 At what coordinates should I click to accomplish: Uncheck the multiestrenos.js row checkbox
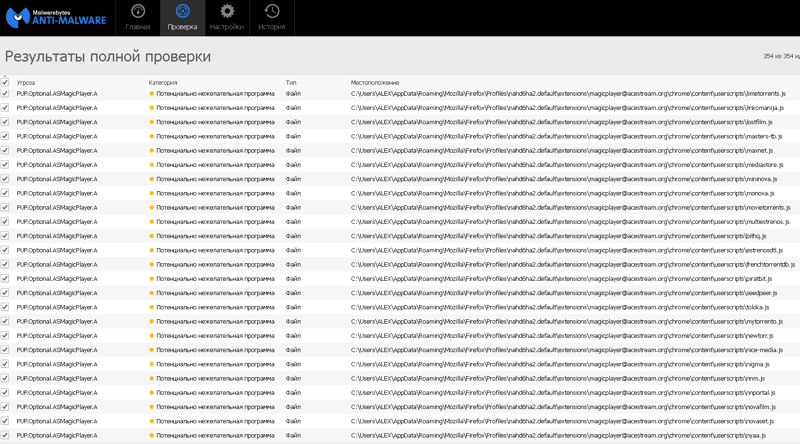[x=5, y=221]
